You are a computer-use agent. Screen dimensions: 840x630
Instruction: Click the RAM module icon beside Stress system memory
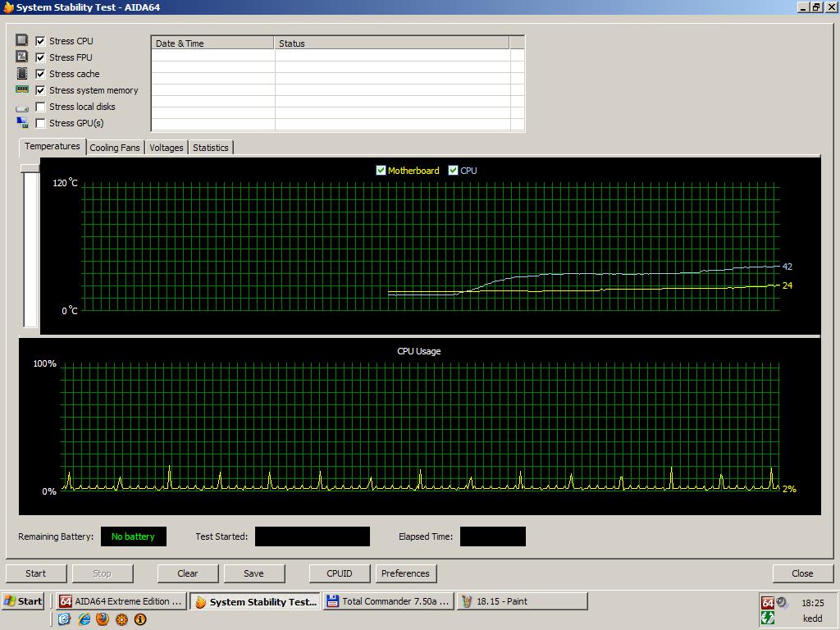pyautogui.click(x=22, y=89)
